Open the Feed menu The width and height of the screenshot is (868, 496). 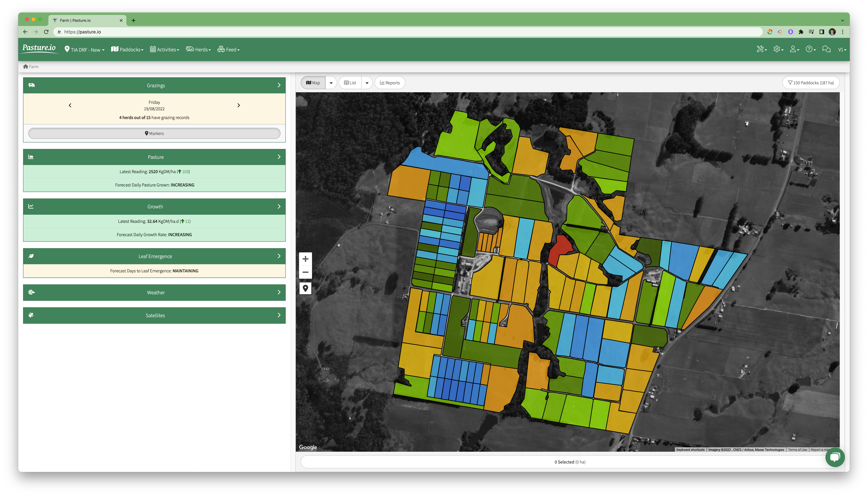pyautogui.click(x=229, y=50)
